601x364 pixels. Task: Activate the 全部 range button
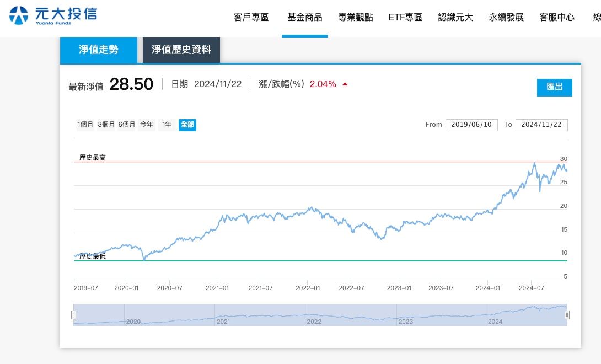pos(187,125)
